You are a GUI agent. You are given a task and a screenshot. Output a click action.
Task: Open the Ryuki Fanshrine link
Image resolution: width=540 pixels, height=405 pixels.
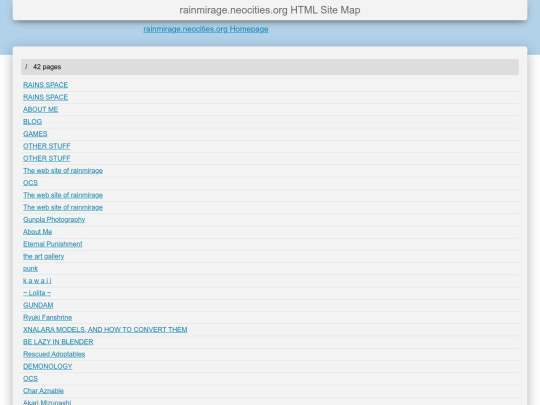click(48, 318)
